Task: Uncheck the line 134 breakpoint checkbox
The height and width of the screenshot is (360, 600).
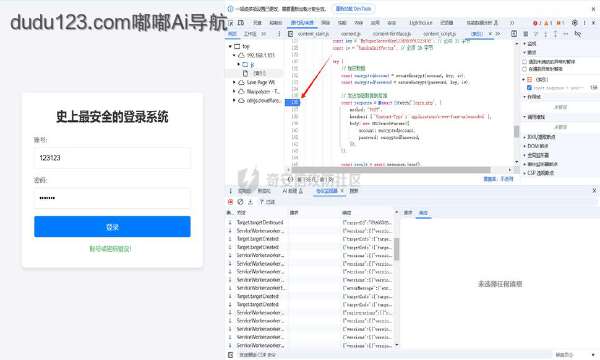Action: 530,88
